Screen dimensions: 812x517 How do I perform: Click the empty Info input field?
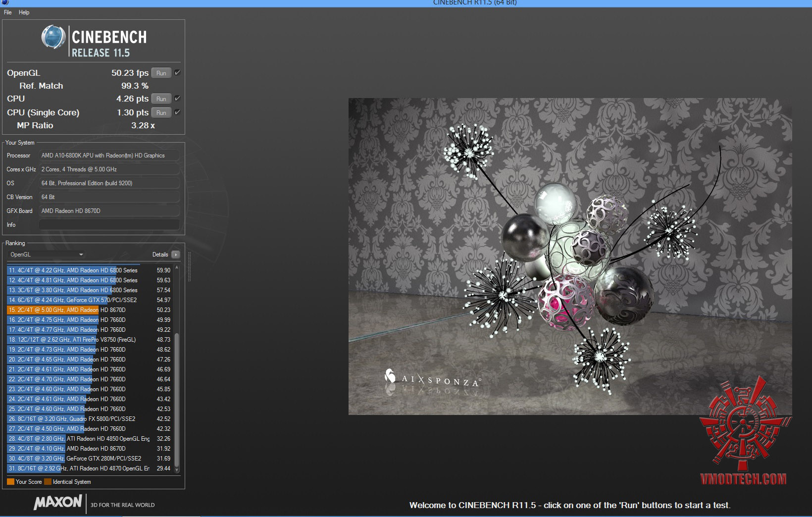109,225
